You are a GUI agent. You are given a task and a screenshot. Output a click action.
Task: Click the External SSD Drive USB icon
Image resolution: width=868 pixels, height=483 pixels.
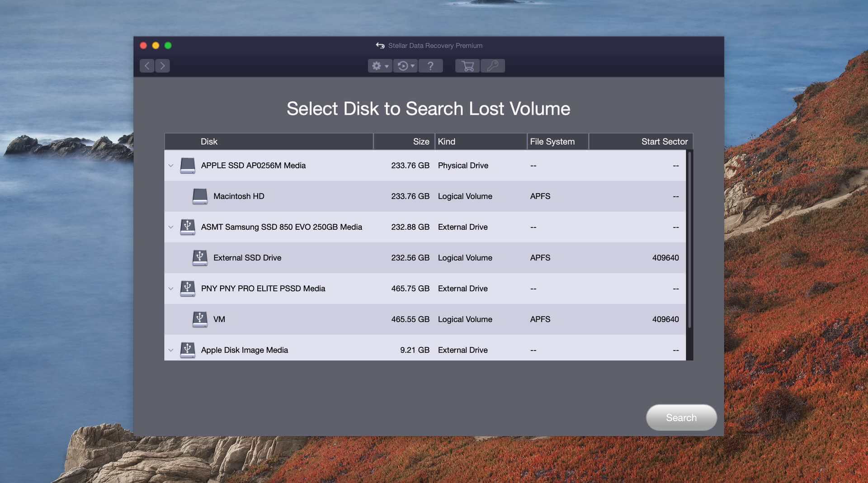pos(200,258)
